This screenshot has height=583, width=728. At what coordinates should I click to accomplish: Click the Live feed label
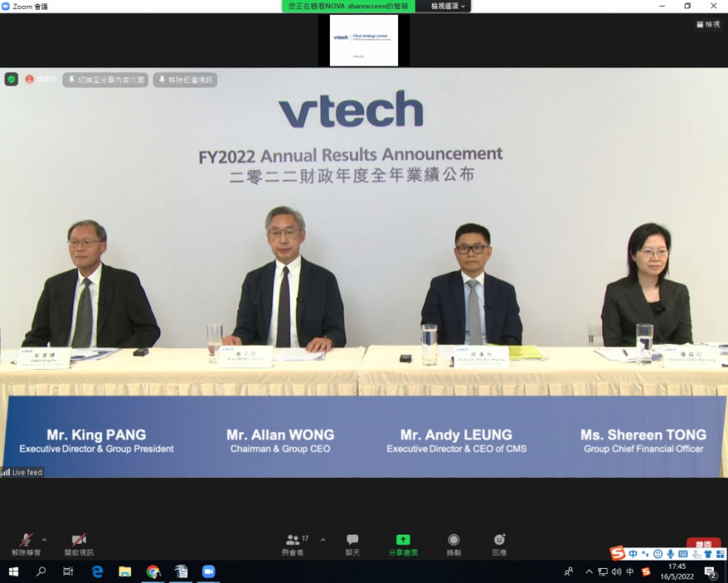pyautogui.click(x=22, y=472)
